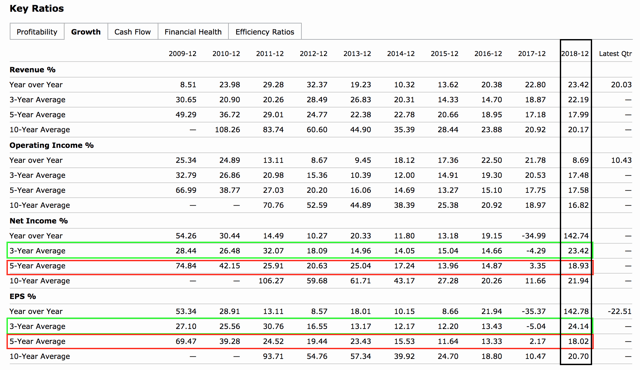
Task: Click the 142.74 Net Income value
Action: coord(576,236)
